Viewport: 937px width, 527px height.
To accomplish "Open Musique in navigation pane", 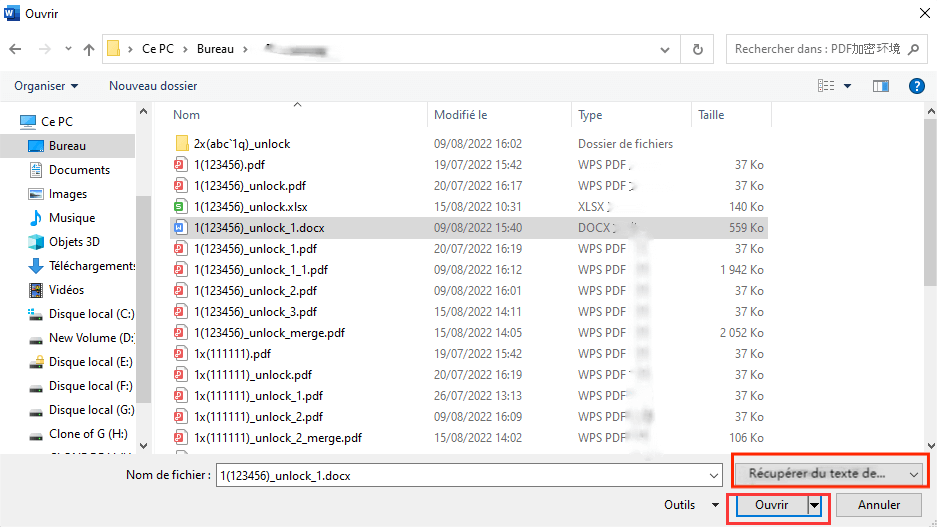I will (72, 218).
